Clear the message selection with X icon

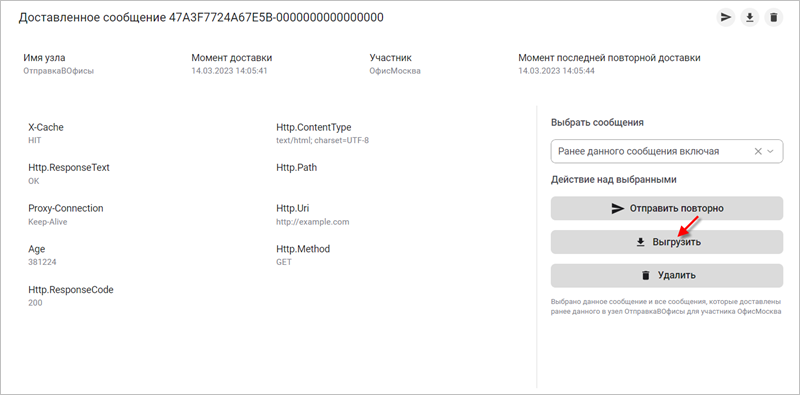point(758,151)
